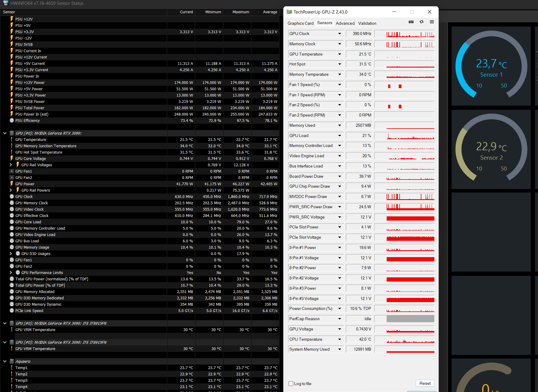Click the clock icon beside PSU Efficiency

tap(12, 120)
